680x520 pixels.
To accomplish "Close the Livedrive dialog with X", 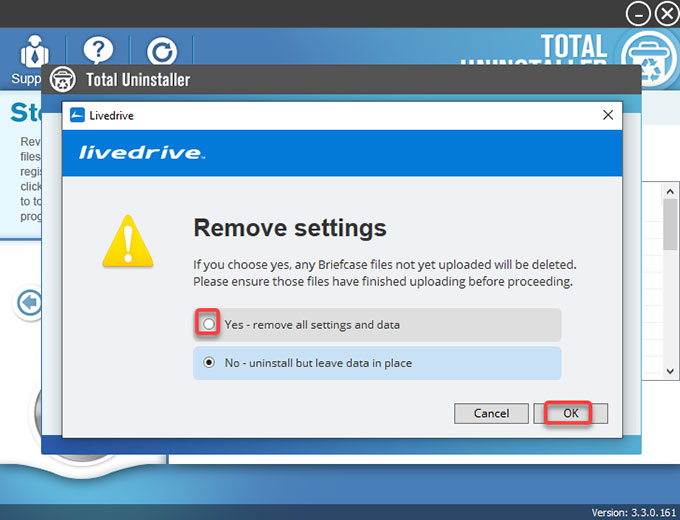I will 608,115.
